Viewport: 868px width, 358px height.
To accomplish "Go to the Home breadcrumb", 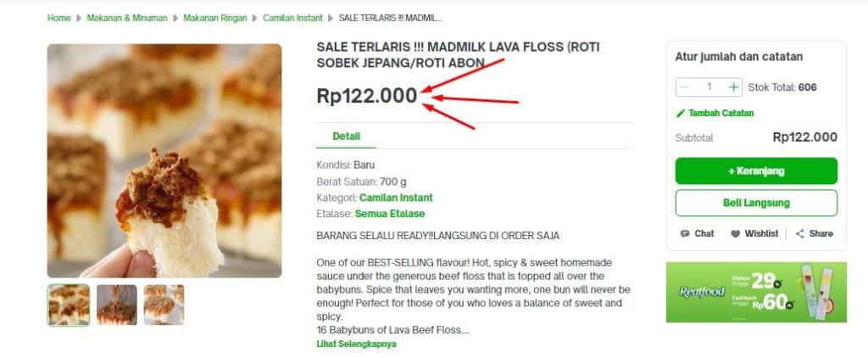I will tap(59, 18).
